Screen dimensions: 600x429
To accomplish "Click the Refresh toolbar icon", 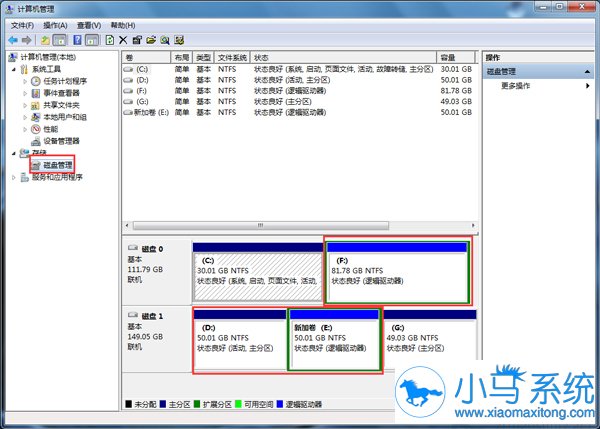I will pyautogui.click(x=110, y=40).
